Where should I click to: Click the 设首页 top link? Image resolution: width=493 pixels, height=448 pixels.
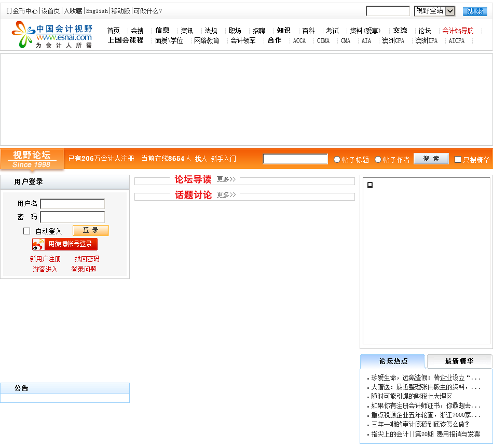pos(51,11)
